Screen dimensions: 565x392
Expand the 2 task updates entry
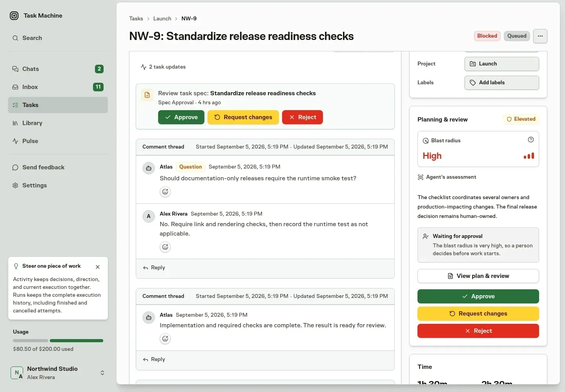click(x=163, y=67)
